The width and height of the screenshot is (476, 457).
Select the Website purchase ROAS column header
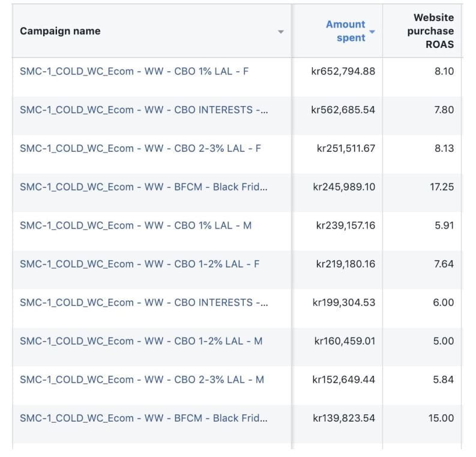point(430,31)
